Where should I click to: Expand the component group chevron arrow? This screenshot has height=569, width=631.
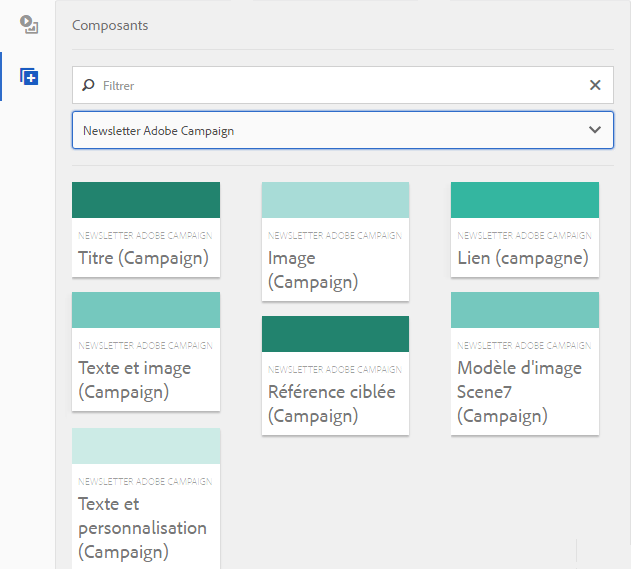pos(595,130)
